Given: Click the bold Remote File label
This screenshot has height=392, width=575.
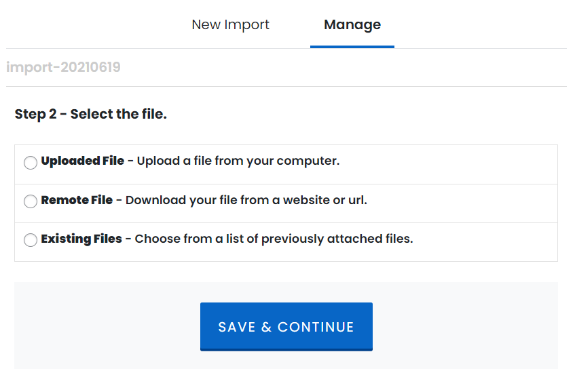Looking at the screenshot, I should [x=77, y=200].
